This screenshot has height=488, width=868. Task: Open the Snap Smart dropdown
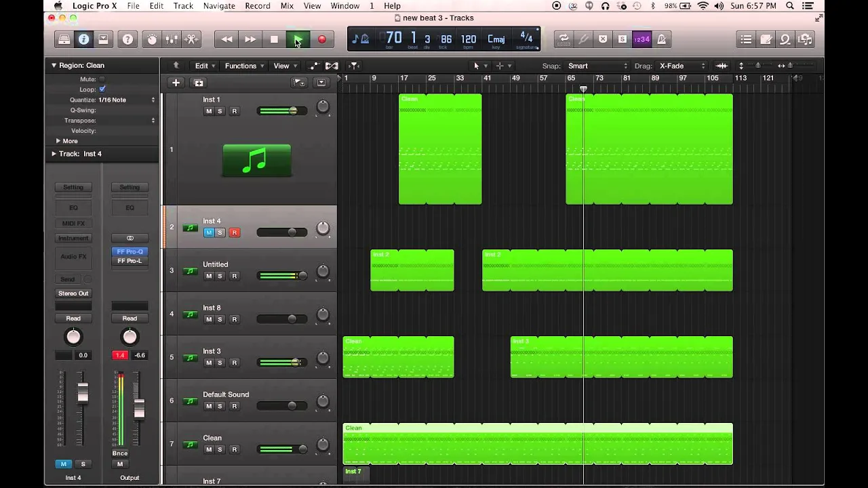point(598,66)
